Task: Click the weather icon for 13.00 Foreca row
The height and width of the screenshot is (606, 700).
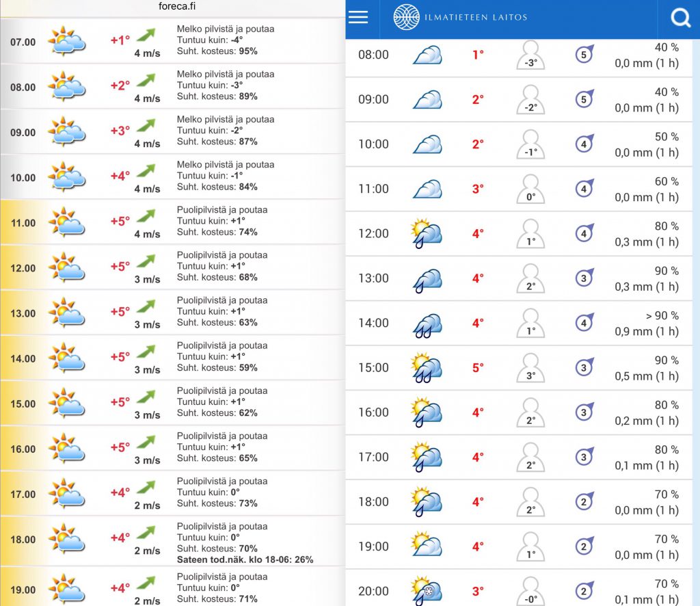Action: click(x=66, y=313)
